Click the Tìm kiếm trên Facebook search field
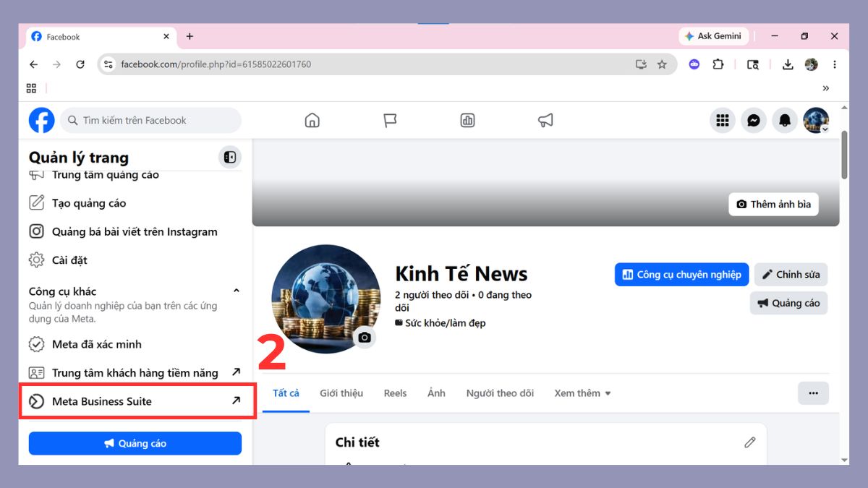The height and width of the screenshot is (488, 868). [150, 120]
